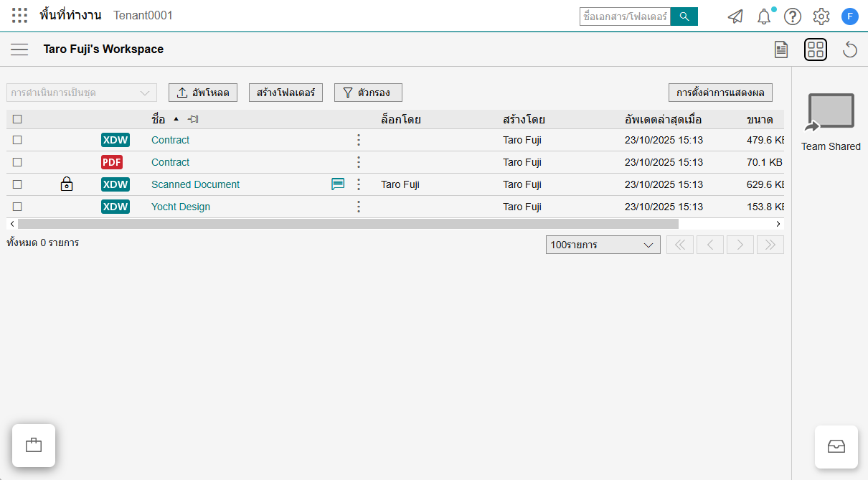Click the refresh arrow icon
The width and height of the screenshot is (868, 480).
(x=850, y=50)
